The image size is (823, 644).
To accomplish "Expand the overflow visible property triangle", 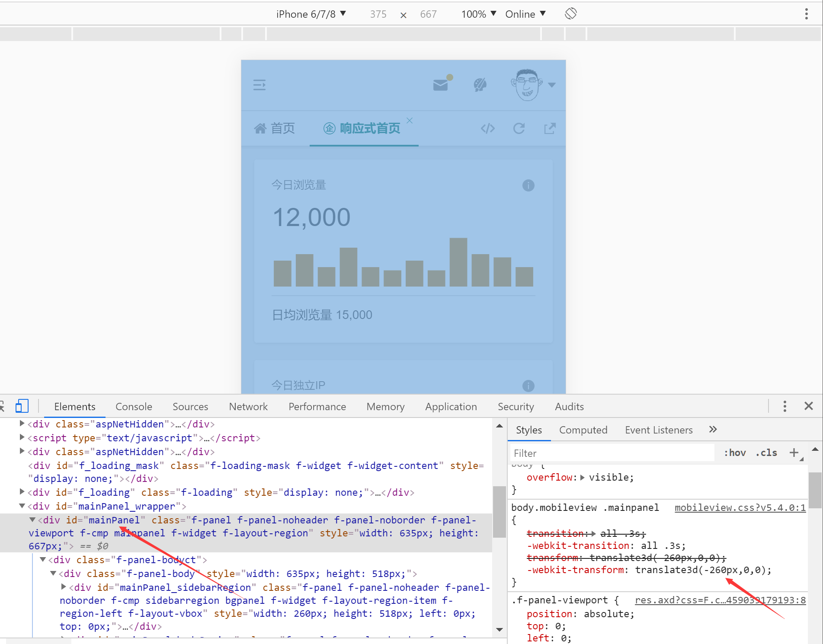I will pos(583,478).
